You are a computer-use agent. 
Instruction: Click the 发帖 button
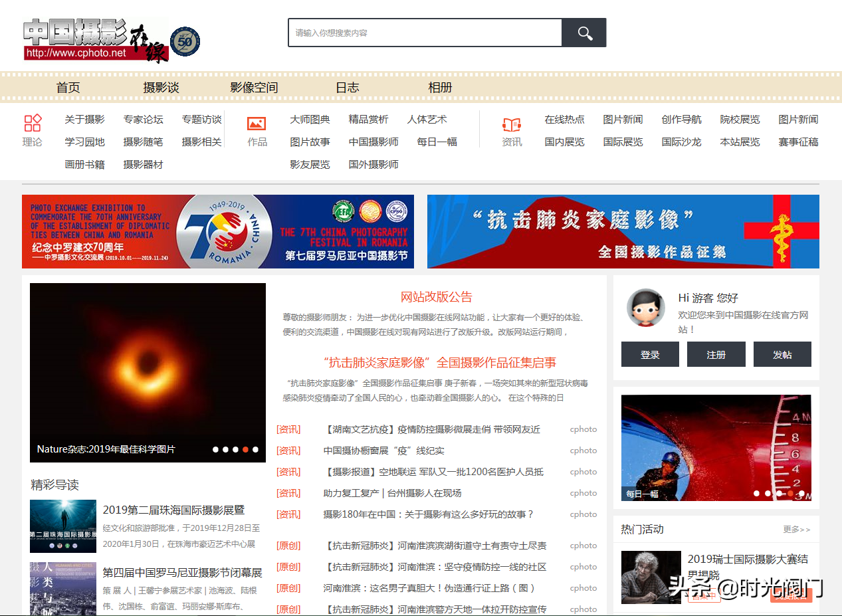click(x=782, y=354)
